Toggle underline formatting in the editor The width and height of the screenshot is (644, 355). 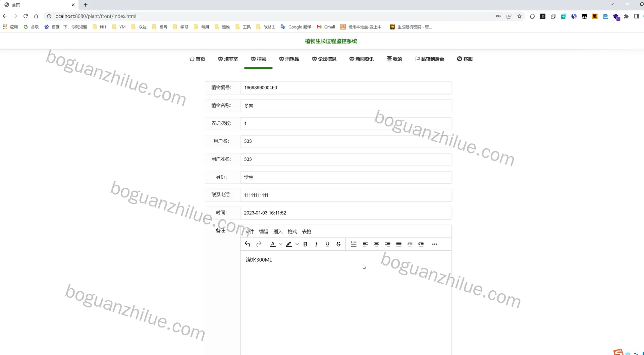pyautogui.click(x=327, y=244)
